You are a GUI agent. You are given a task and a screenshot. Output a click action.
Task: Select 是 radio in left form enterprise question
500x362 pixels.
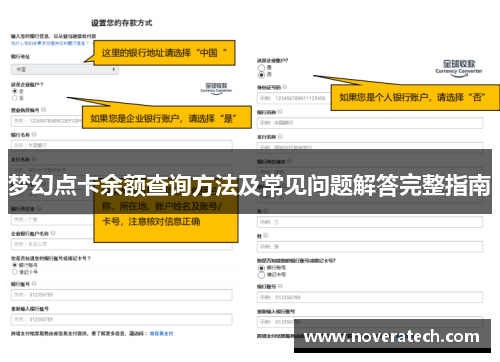[14, 91]
